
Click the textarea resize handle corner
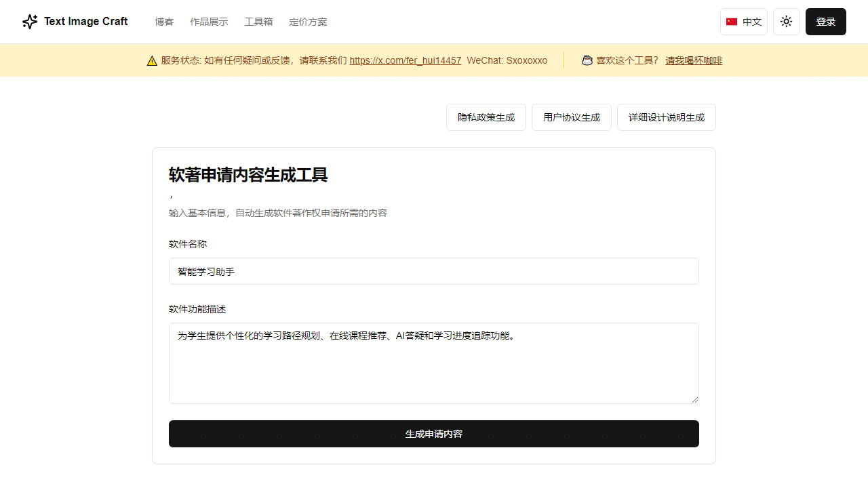(694, 399)
